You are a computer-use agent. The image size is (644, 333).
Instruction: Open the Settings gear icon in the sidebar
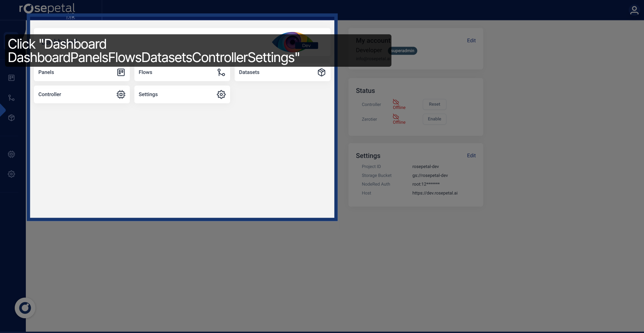pos(11,174)
